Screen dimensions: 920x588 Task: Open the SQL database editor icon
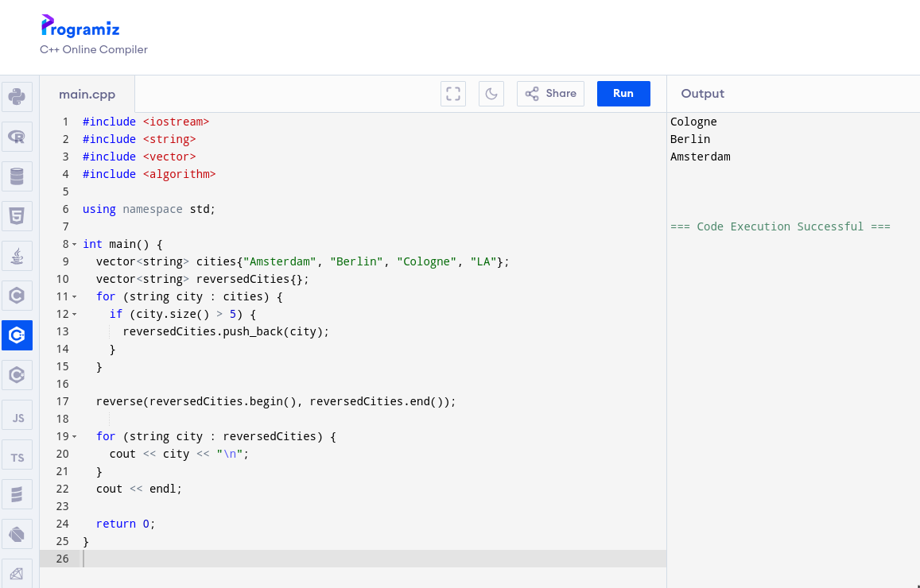point(17,176)
